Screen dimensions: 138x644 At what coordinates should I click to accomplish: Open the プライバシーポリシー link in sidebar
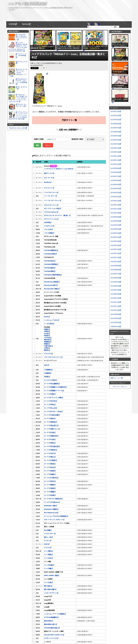pos(120,387)
